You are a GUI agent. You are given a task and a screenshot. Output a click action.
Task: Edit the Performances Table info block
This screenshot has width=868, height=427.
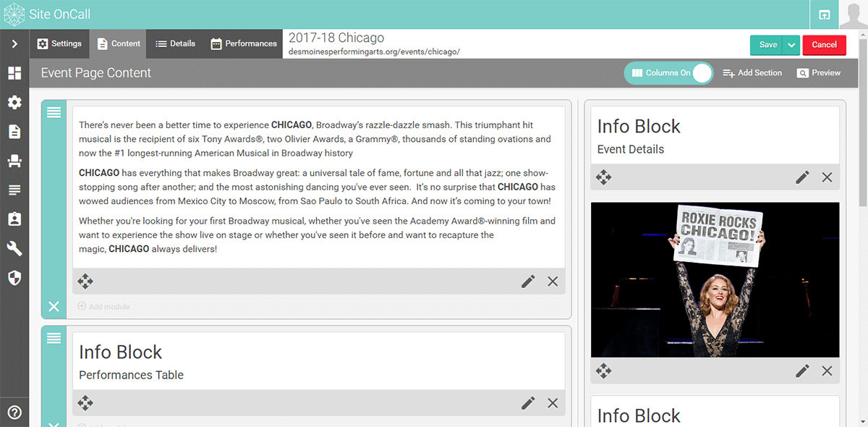[x=528, y=403]
